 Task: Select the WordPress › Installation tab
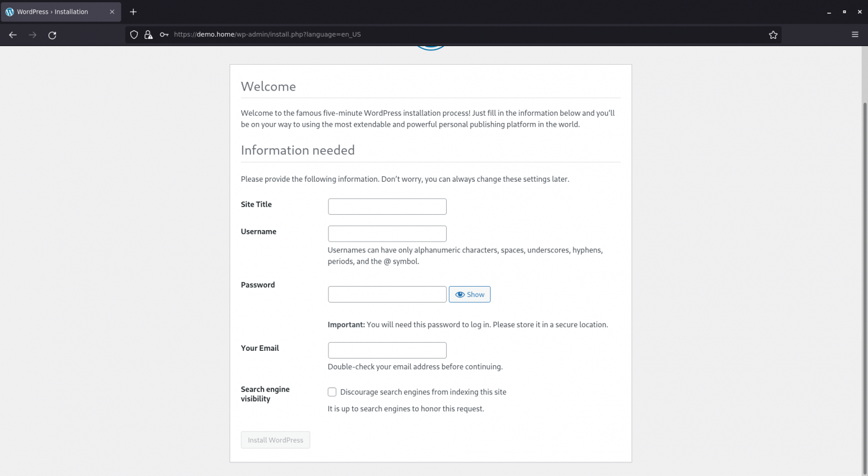pos(61,12)
